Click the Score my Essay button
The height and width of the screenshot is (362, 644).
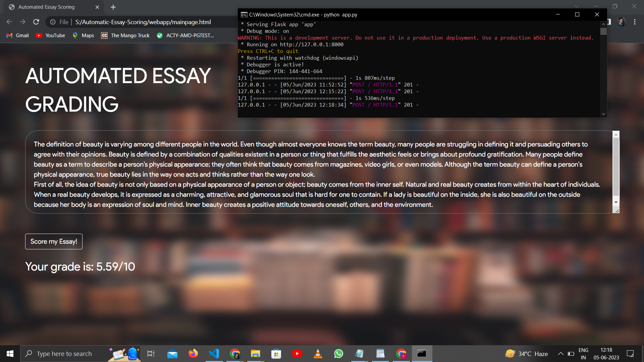click(x=53, y=241)
